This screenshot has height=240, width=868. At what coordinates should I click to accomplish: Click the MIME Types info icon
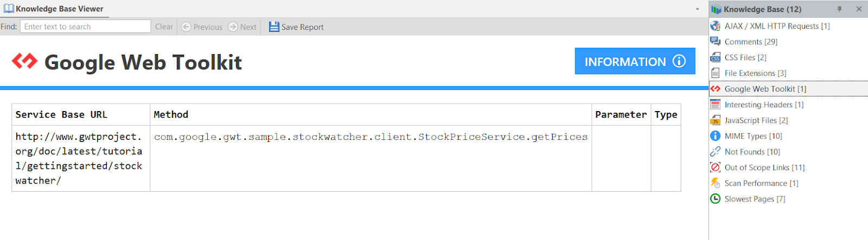(x=716, y=136)
